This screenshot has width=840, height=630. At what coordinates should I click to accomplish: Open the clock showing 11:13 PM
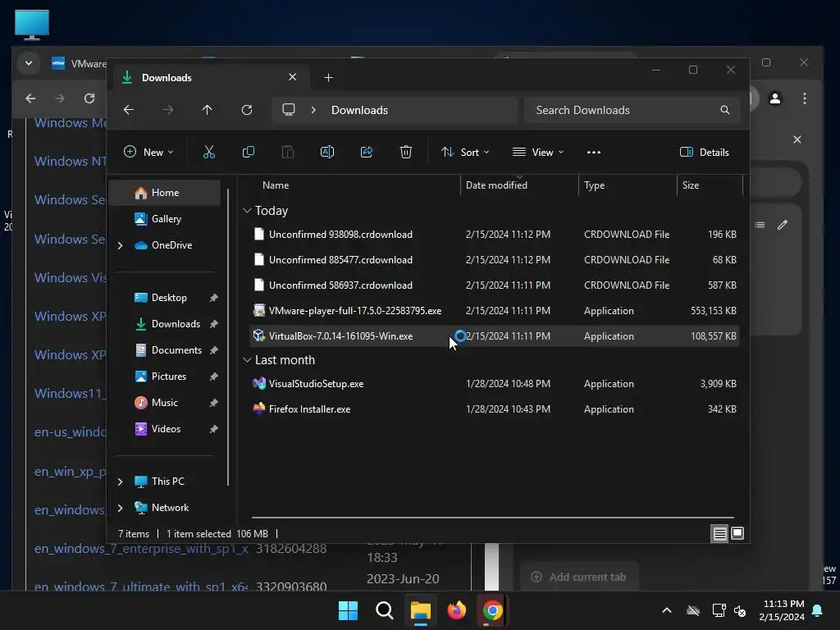[782, 610]
